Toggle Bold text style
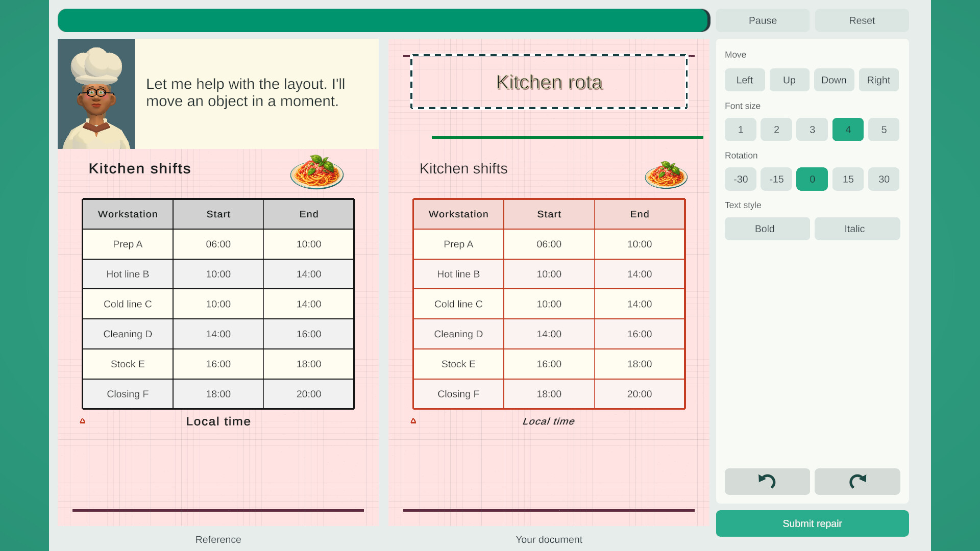Screen dimensions: 980x551 [767, 229]
